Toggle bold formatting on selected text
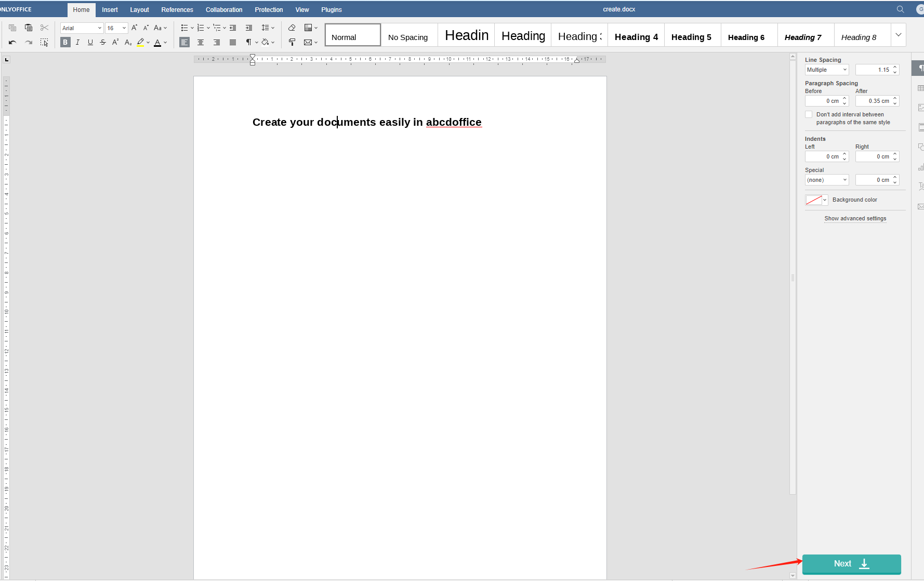Image resolution: width=924 pixels, height=581 pixels. [65, 42]
